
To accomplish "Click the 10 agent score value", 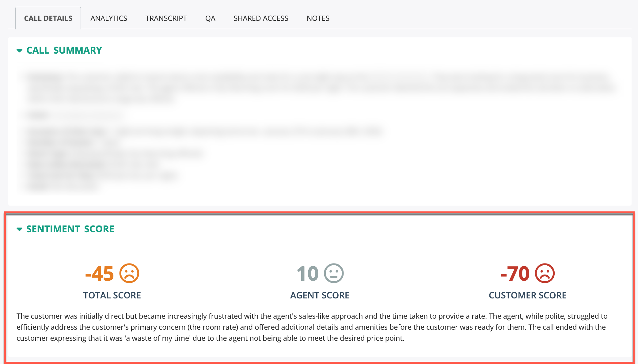I will tap(308, 273).
